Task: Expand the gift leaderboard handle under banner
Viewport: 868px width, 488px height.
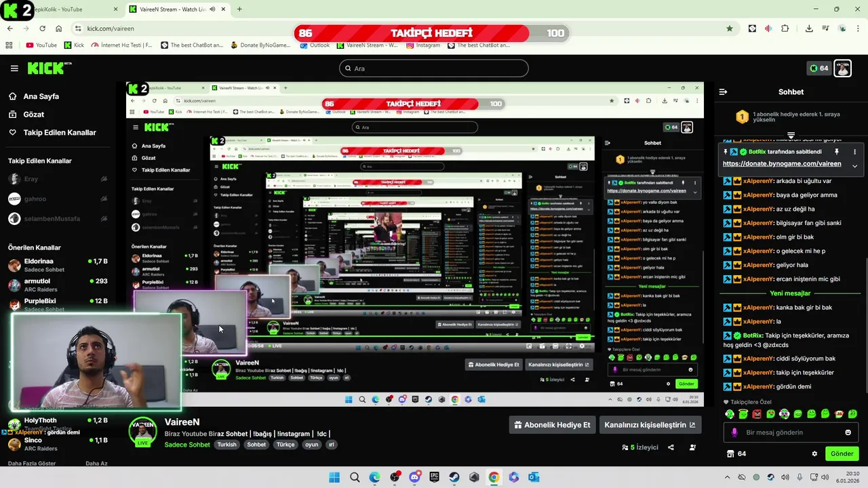Action: (791, 135)
